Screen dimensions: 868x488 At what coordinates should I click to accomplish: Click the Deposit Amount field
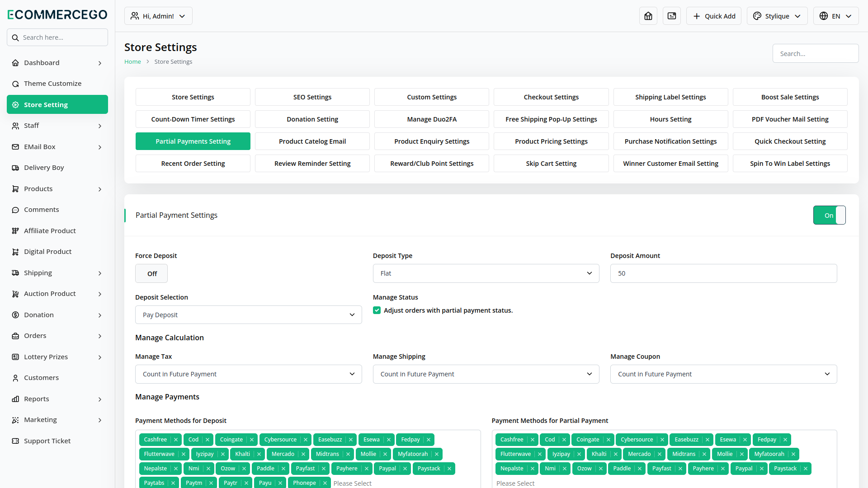[x=723, y=273]
